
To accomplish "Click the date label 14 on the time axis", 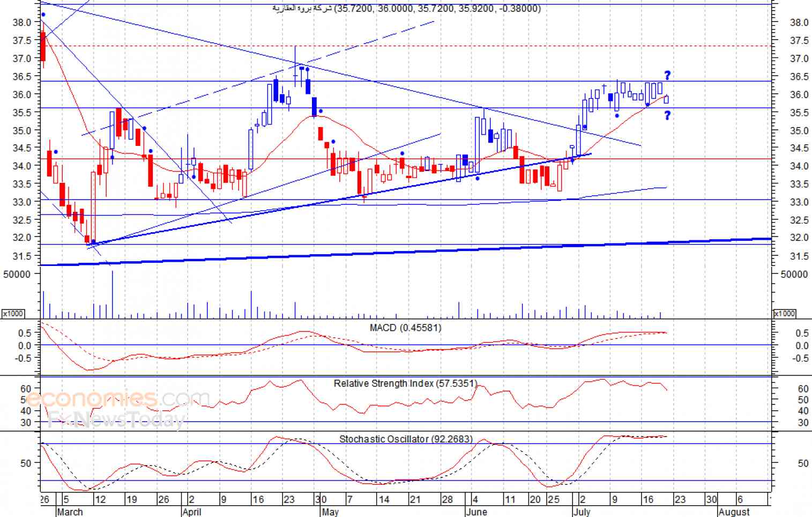I will pos(384,499).
